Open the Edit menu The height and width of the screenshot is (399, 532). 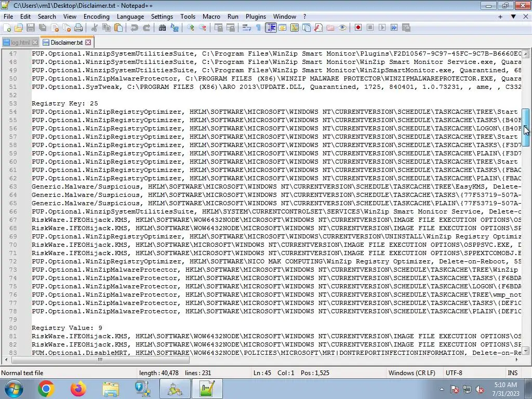[25, 17]
